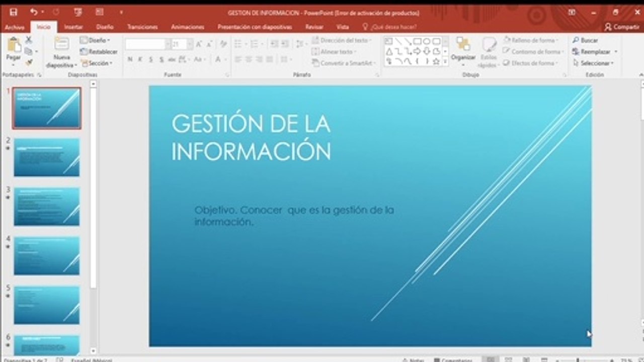Increase font size with the larger A icon
Image resolution: width=644 pixels, height=362 pixels.
[200, 44]
